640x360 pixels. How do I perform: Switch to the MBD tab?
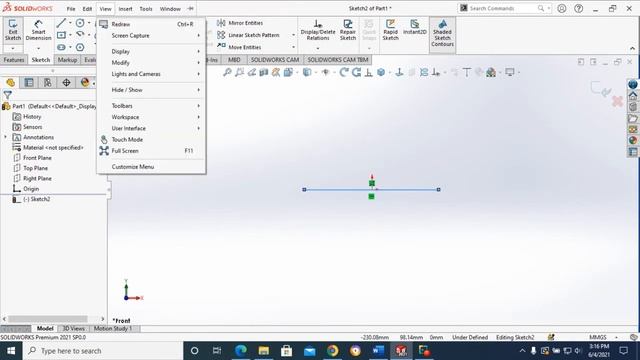click(234, 60)
